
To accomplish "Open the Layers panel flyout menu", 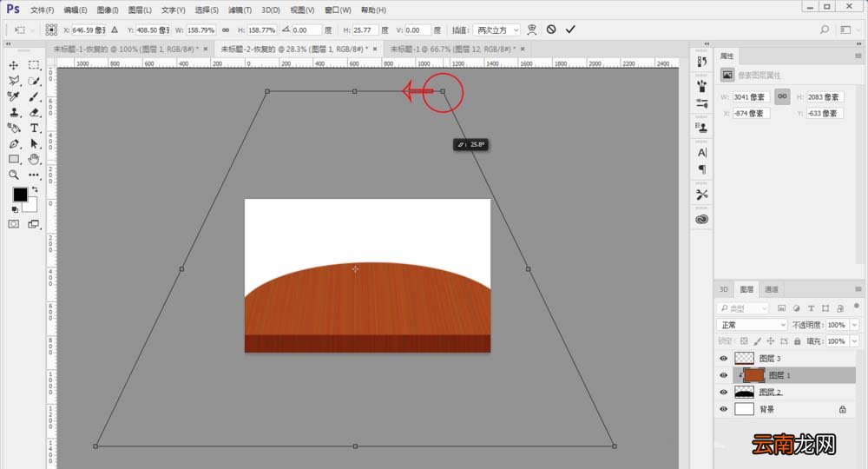I will tap(858, 289).
